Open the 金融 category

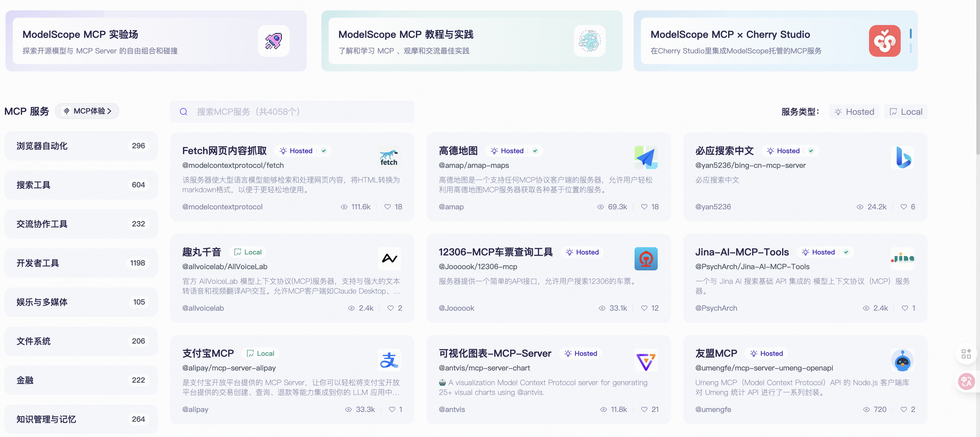81,380
